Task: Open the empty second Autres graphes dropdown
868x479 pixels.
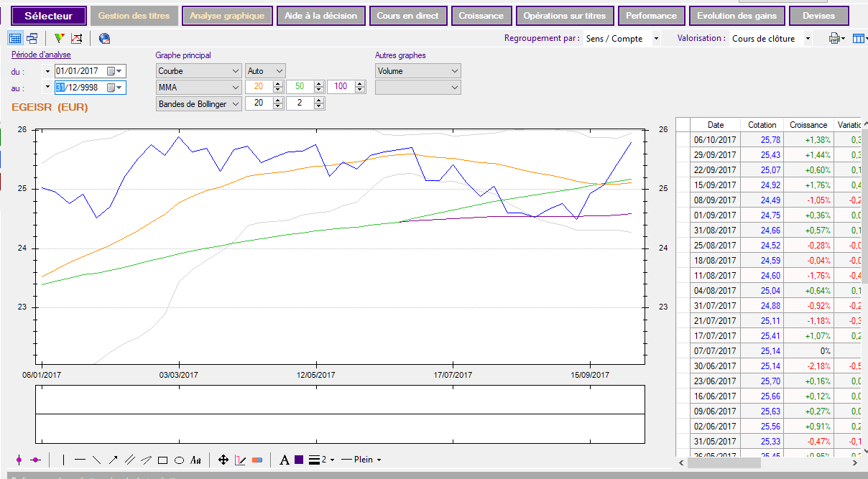Action: [418, 87]
